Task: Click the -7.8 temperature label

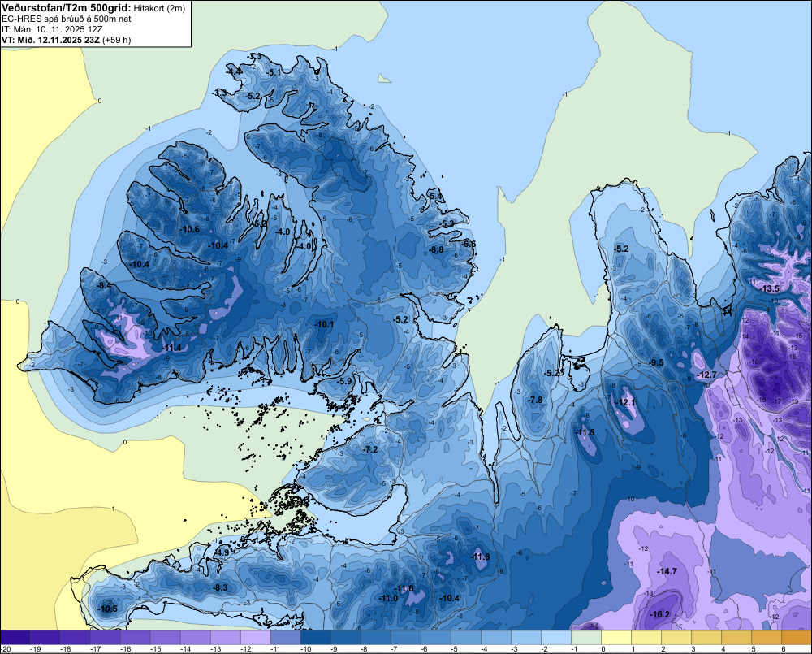Action: [535, 400]
